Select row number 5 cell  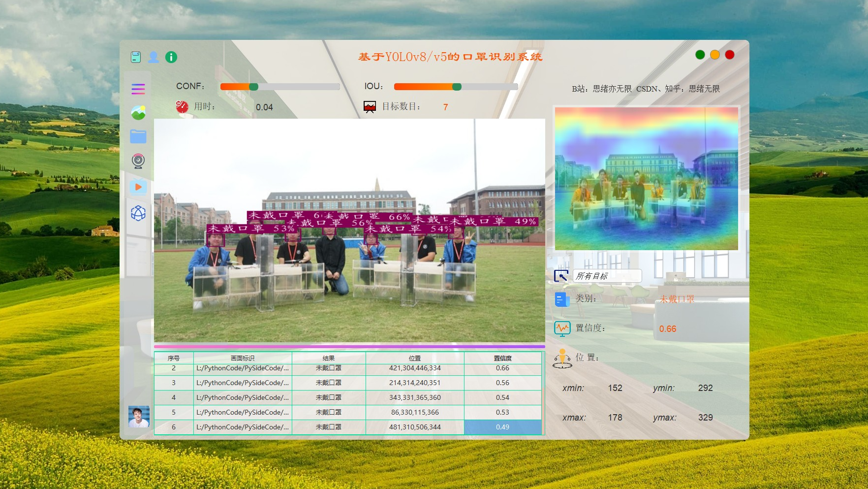174,412
